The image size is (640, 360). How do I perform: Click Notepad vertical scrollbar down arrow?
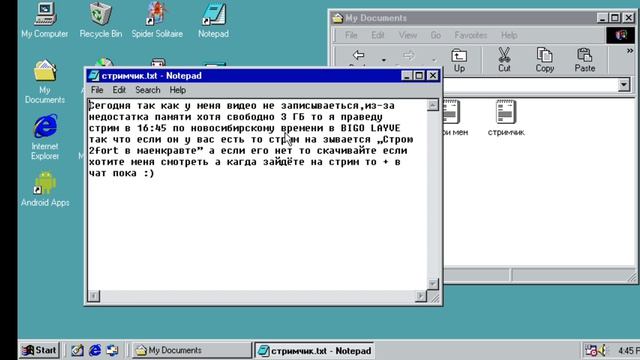coord(433,283)
